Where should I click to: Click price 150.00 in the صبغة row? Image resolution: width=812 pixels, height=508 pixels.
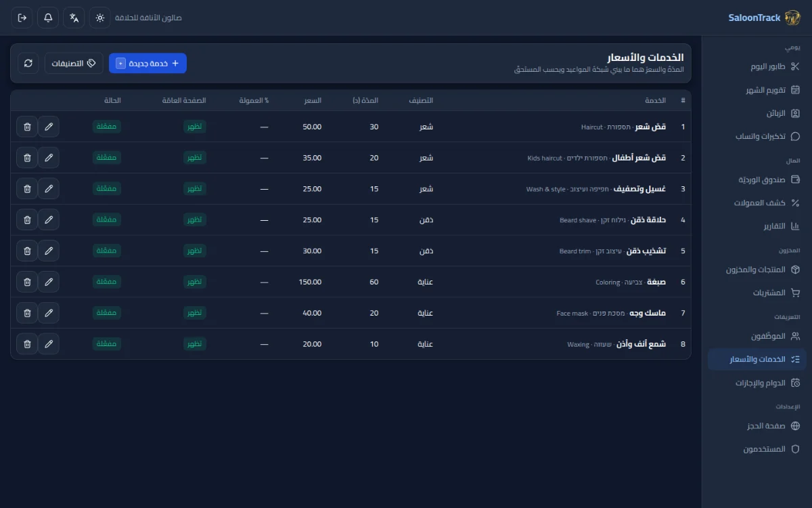[311, 282]
